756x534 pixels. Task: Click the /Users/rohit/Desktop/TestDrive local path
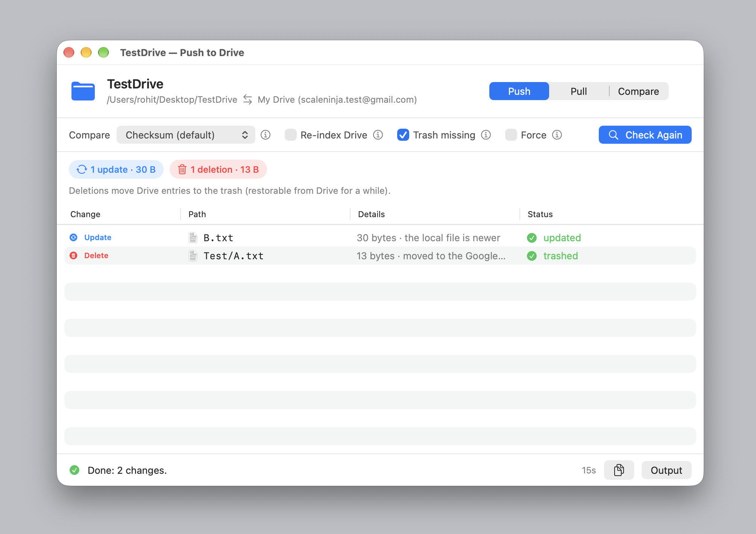click(x=172, y=99)
